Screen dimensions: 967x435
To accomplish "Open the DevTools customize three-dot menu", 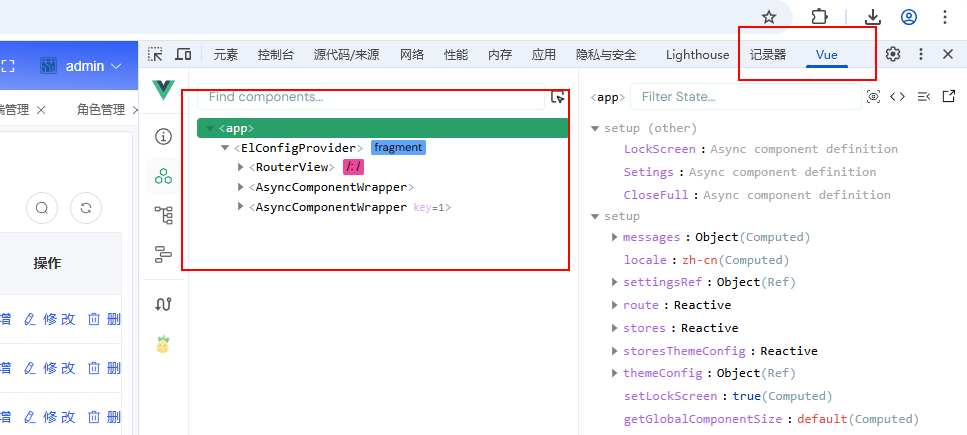I will [x=921, y=54].
